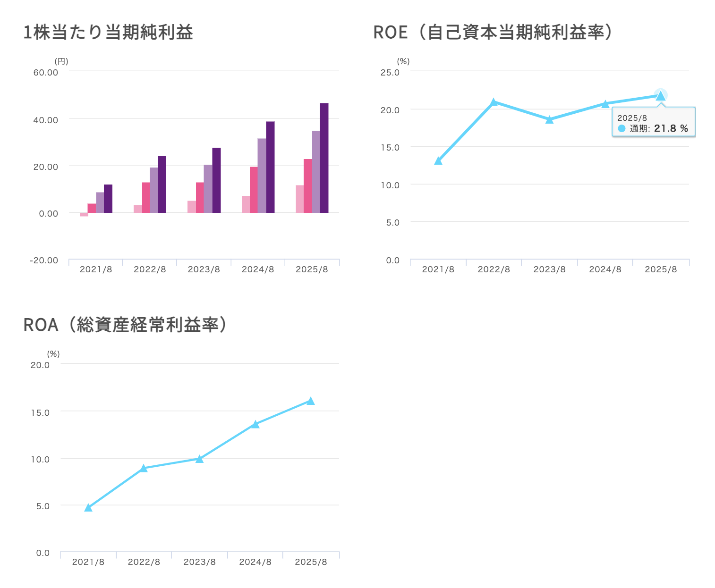This screenshot has height=588, width=715.
Task: Click the negative light pink 2021/8 bar
Action: pos(84,214)
